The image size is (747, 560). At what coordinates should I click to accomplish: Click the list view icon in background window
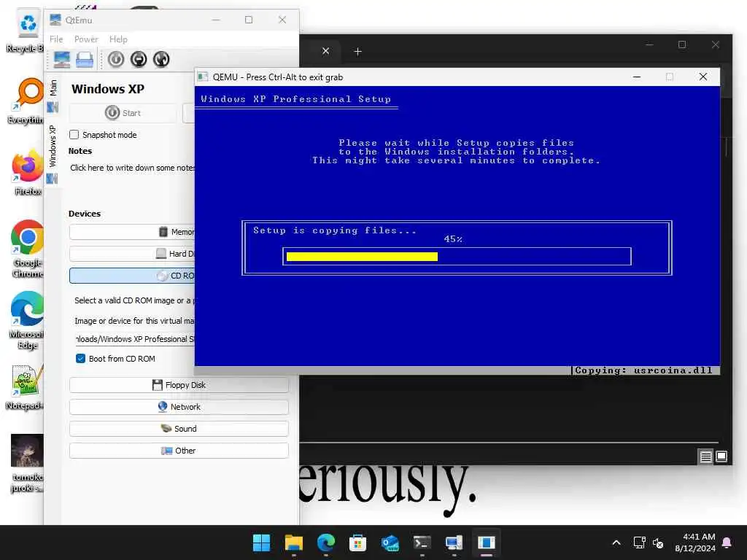(705, 457)
